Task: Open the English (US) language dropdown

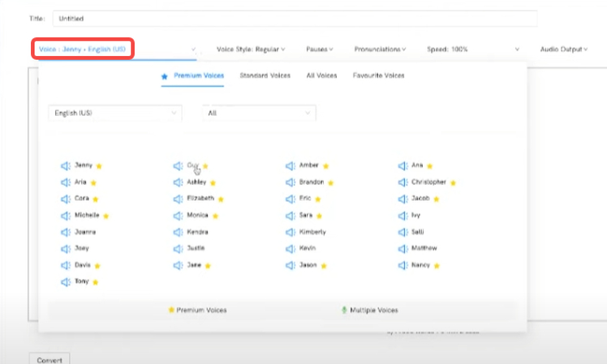Action: 114,113
